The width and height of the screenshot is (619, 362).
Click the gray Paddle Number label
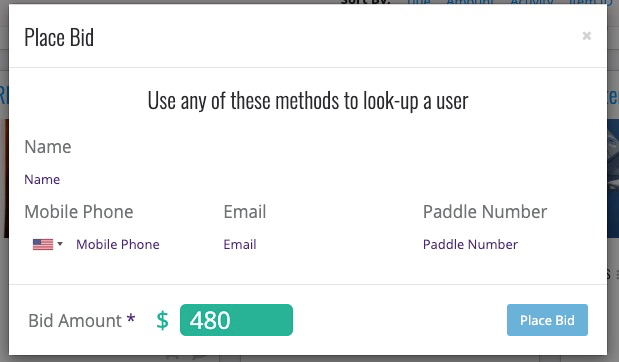(x=485, y=212)
